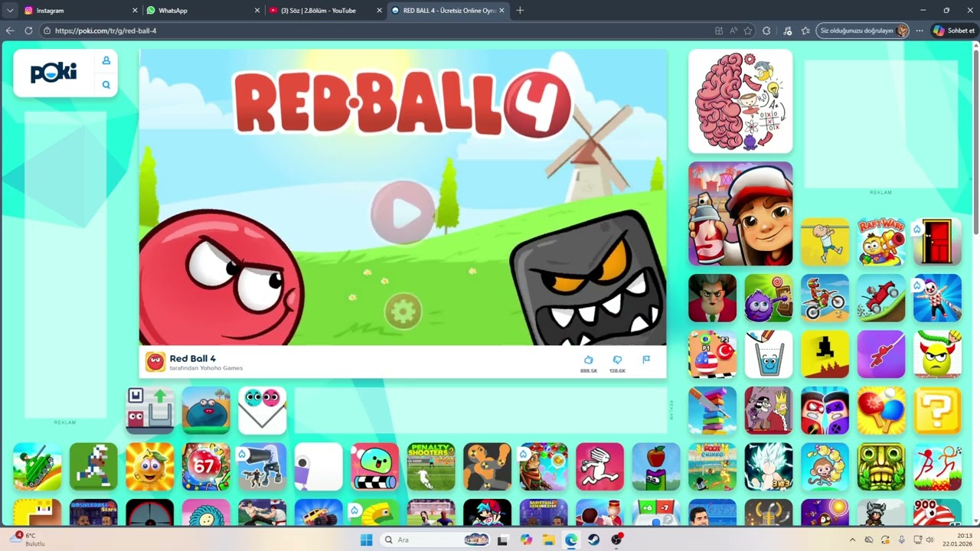
Task: Close the Instagram tab
Action: (x=136, y=11)
